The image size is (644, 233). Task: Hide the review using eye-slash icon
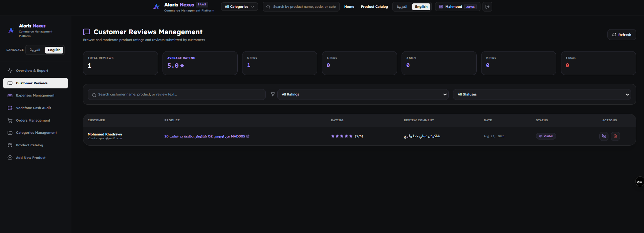point(604,136)
